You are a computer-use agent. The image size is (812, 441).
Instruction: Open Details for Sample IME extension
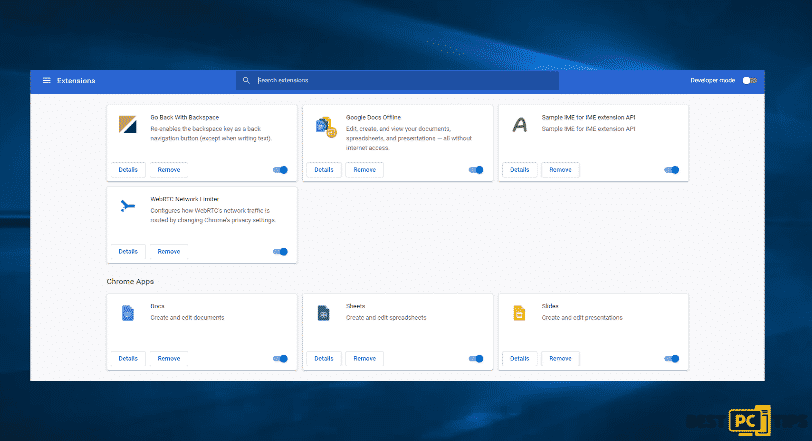[x=519, y=170]
